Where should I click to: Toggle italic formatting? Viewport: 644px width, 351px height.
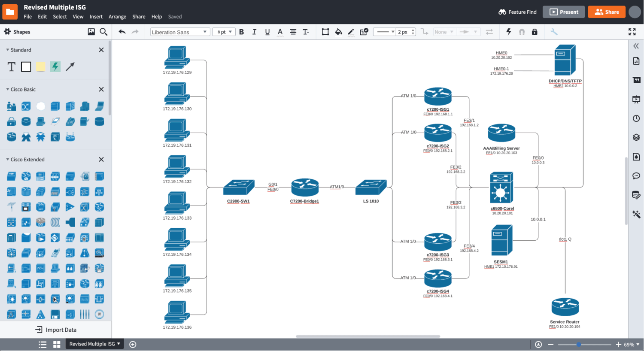click(254, 32)
